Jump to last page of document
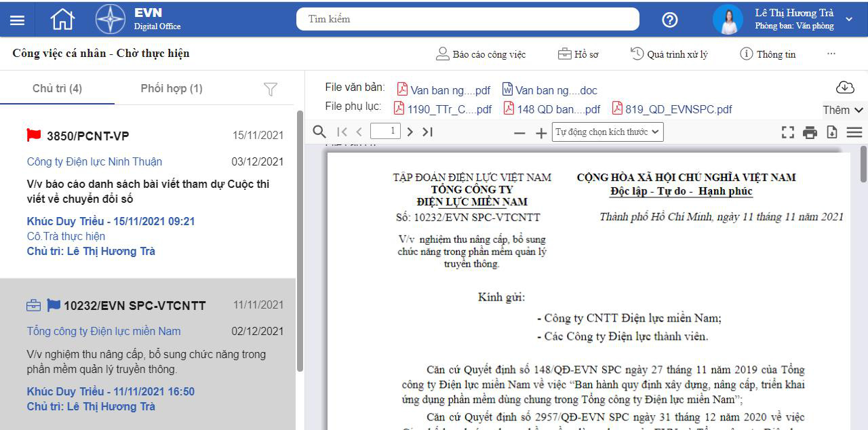The image size is (868, 430). (427, 132)
